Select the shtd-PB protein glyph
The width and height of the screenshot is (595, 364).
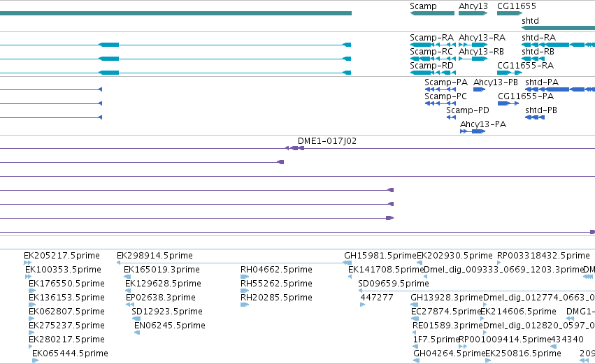535,117
